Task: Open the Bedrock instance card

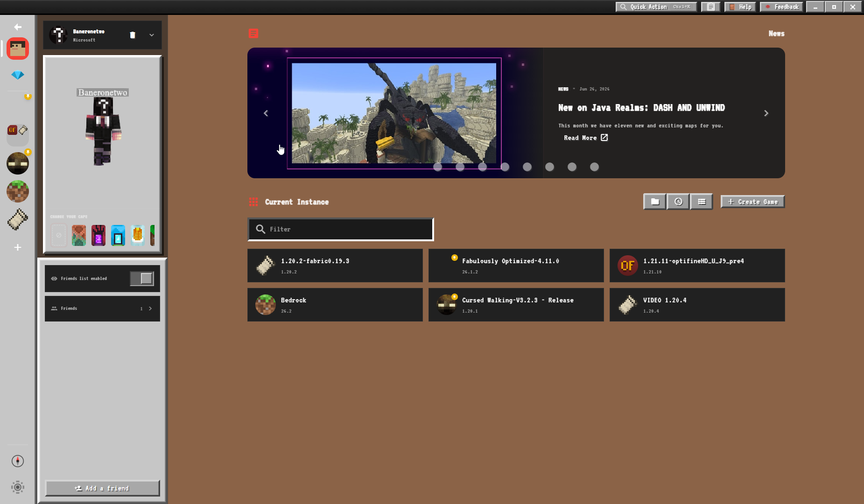Action: click(x=335, y=305)
